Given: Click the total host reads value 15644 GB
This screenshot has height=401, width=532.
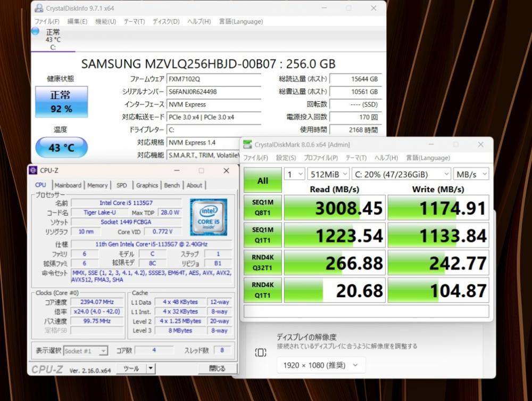Looking at the screenshot, I should pos(355,79).
